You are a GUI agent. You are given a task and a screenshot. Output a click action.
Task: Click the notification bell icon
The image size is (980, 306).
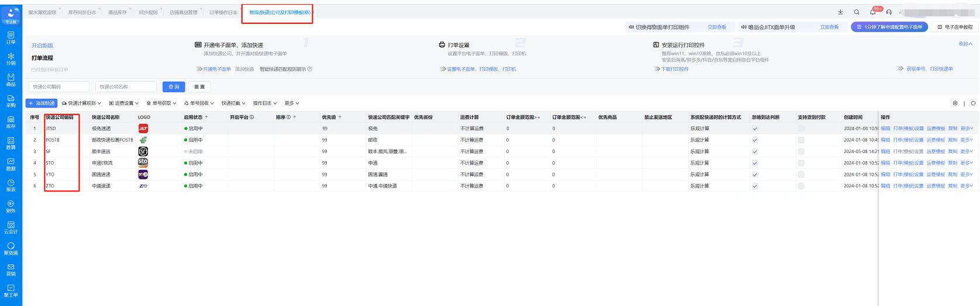tap(873, 12)
